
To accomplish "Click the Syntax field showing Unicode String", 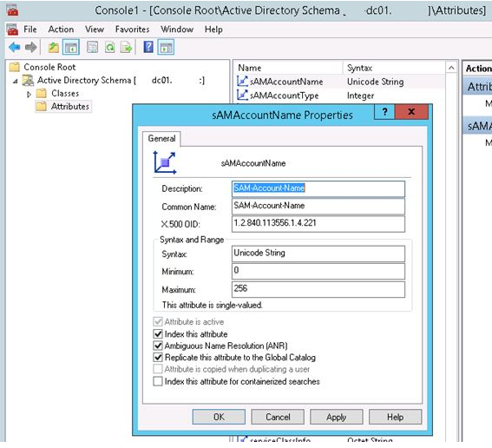I will pos(318,254).
